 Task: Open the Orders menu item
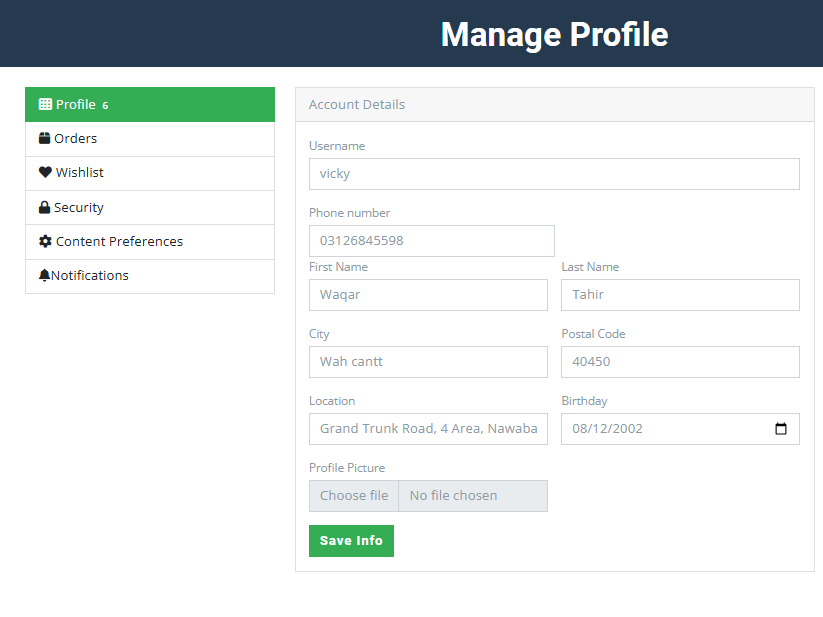point(76,139)
